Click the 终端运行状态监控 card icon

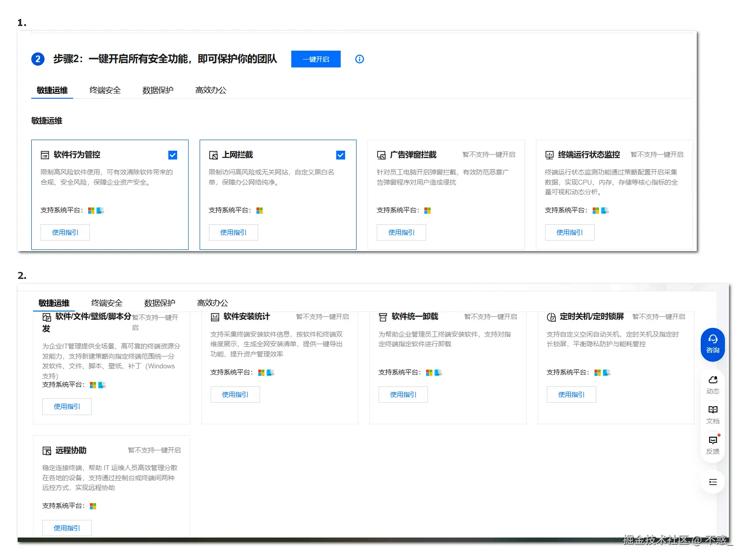click(x=550, y=155)
